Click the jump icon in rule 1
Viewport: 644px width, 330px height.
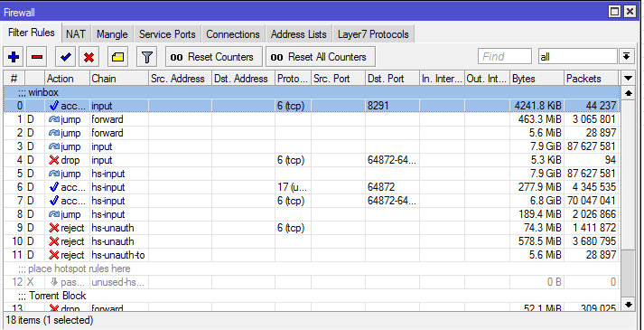coord(54,119)
